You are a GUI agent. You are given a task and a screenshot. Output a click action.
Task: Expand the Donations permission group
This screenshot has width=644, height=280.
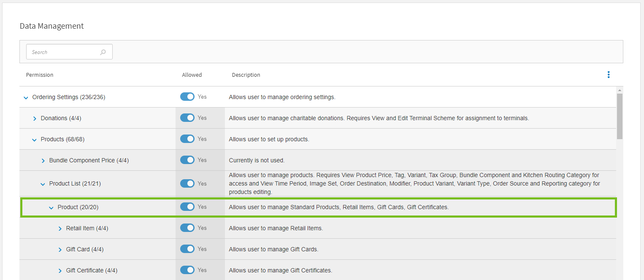tap(35, 118)
